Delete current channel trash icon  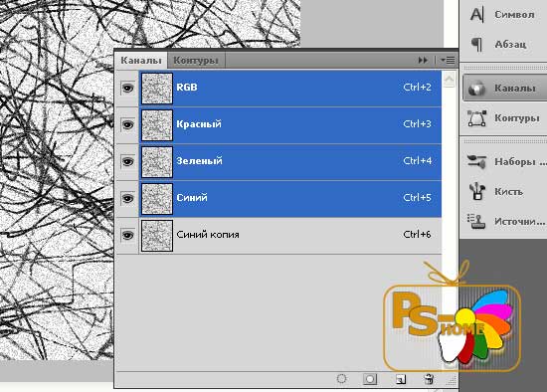tap(429, 379)
